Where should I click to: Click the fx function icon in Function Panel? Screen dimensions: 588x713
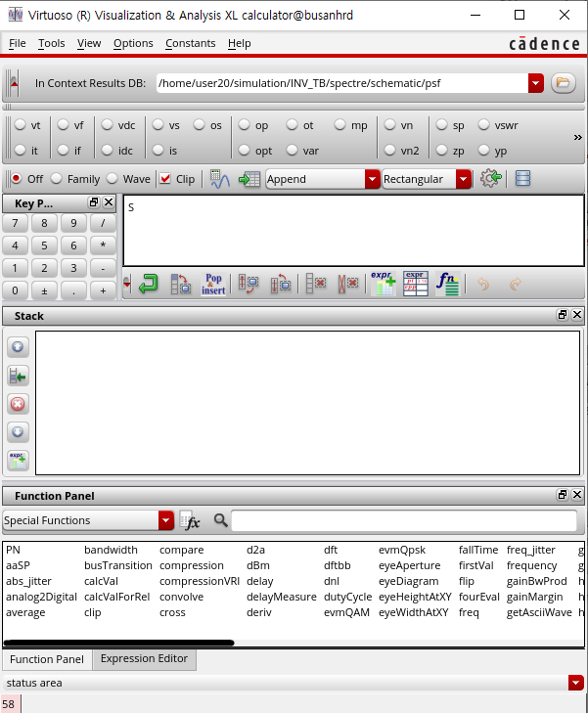[190, 520]
